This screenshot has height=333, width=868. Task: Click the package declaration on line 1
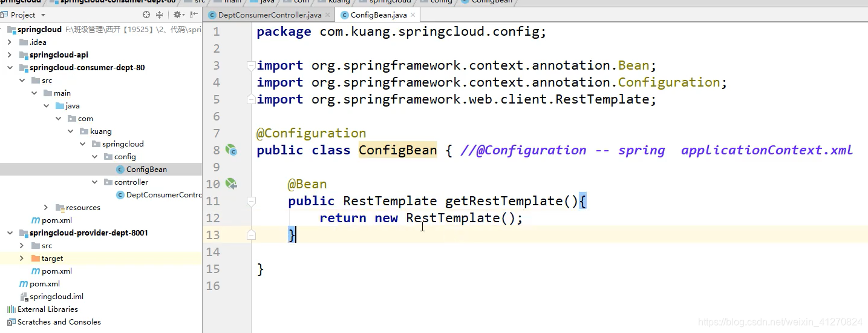pos(402,31)
